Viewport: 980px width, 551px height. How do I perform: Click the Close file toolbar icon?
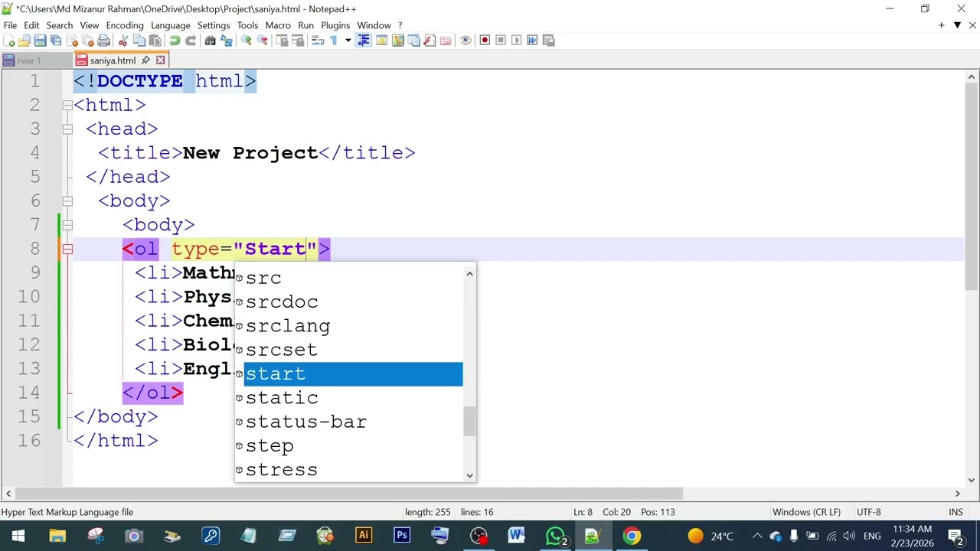coord(72,41)
